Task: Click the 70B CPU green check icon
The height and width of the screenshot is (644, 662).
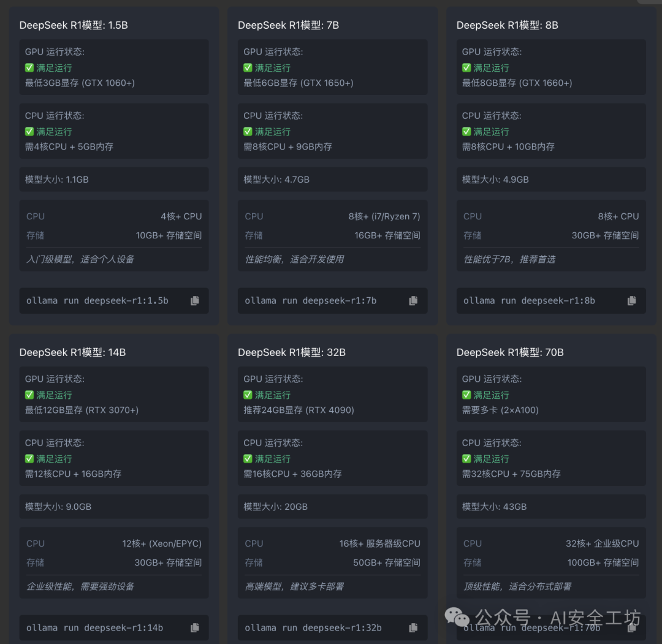Action: 466,458
